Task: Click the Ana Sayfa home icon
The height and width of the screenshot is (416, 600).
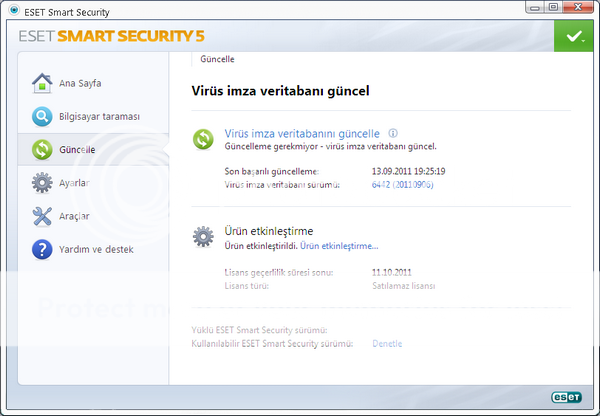Action: 42,83
